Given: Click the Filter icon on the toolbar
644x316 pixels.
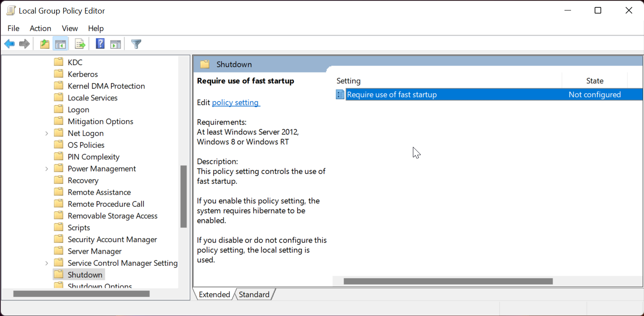Looking at the screenshot, I should tap(136, 43).
